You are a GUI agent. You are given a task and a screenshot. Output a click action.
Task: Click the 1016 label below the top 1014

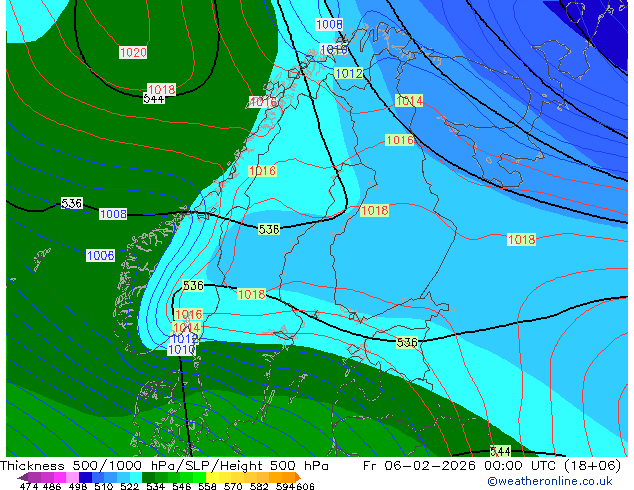click(x=399, y=140)
